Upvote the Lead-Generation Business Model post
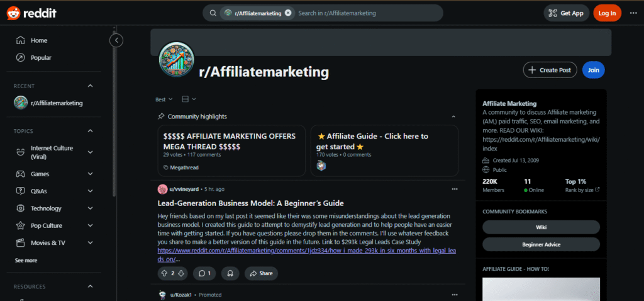The height and width of the screenshot is (301, 644). pyautogui.click(x=164, y=273)
